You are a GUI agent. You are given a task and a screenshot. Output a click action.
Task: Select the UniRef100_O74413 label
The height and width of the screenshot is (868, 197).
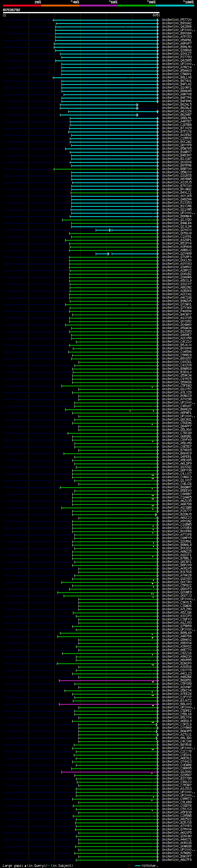(x=176, y=761)
